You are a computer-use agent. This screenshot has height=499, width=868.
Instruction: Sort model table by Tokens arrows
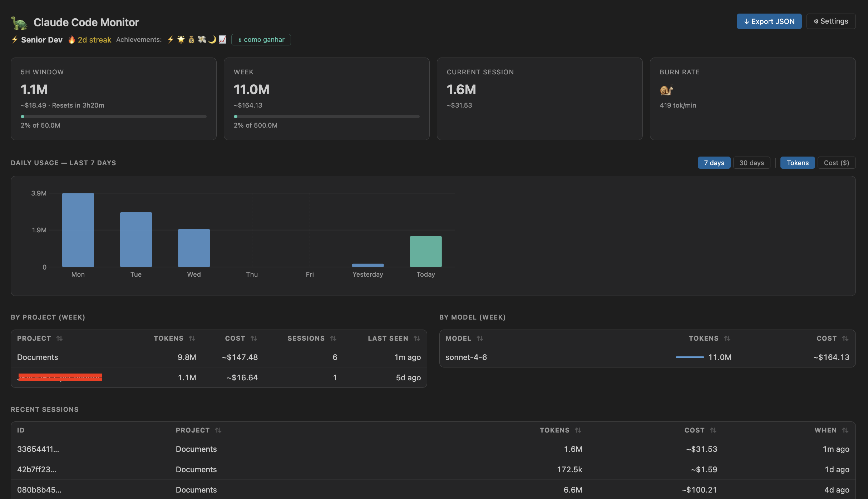click(727, 339)
